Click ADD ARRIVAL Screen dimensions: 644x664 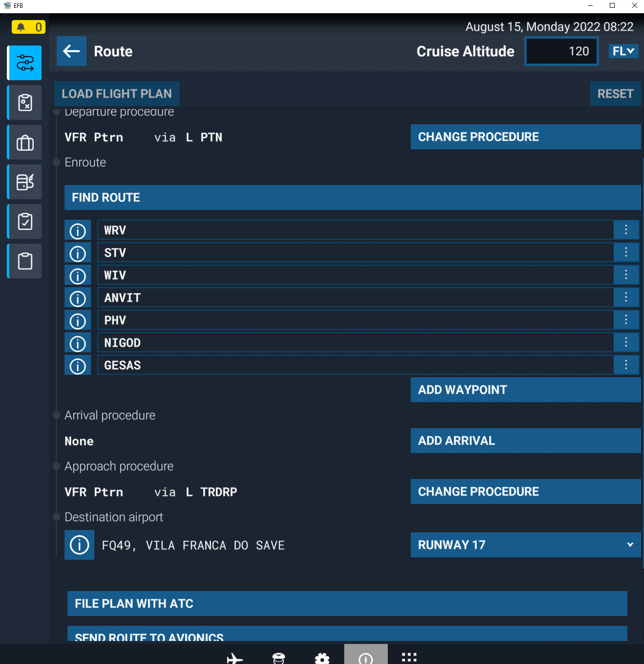(x=526, y=440)
